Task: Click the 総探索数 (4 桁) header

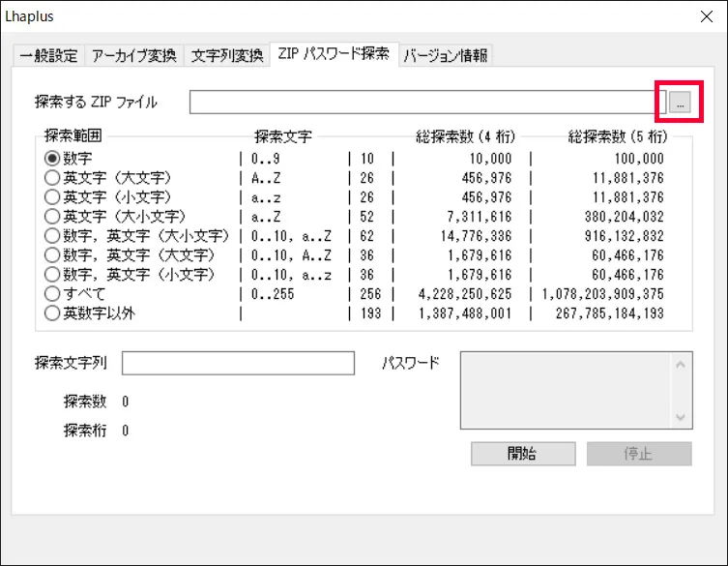Action: point(465,136)
